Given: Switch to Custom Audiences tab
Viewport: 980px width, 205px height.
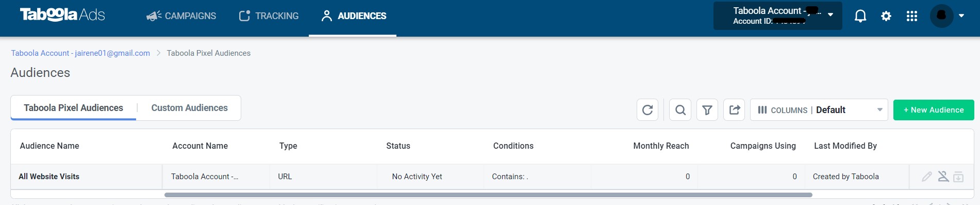Looking at the screenshot, I should [190, 108].
